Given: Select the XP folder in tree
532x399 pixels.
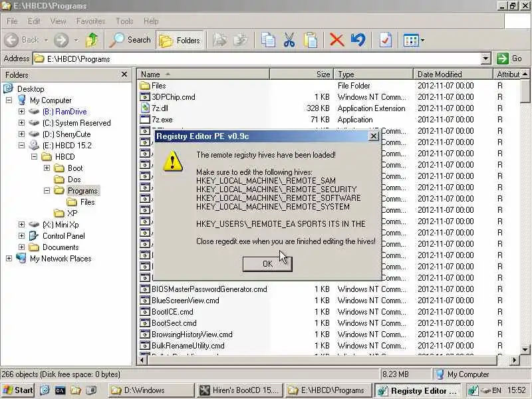Looking at the screenshot, I should [72, 213].
